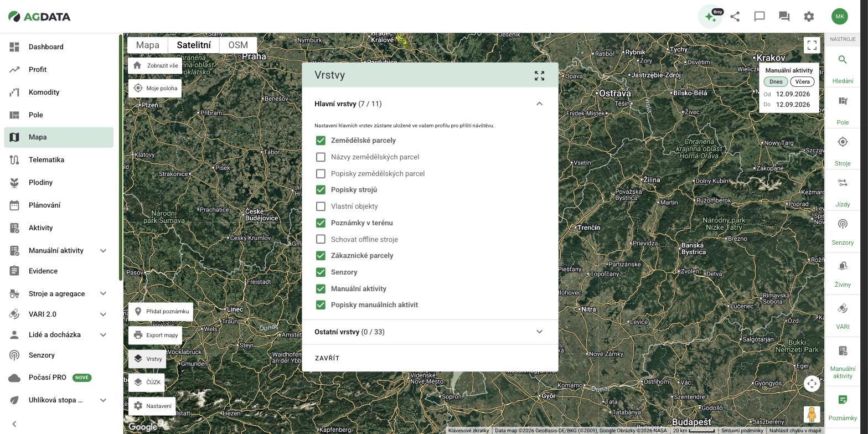Click the map camera controls icon

(x=812, y=384)
